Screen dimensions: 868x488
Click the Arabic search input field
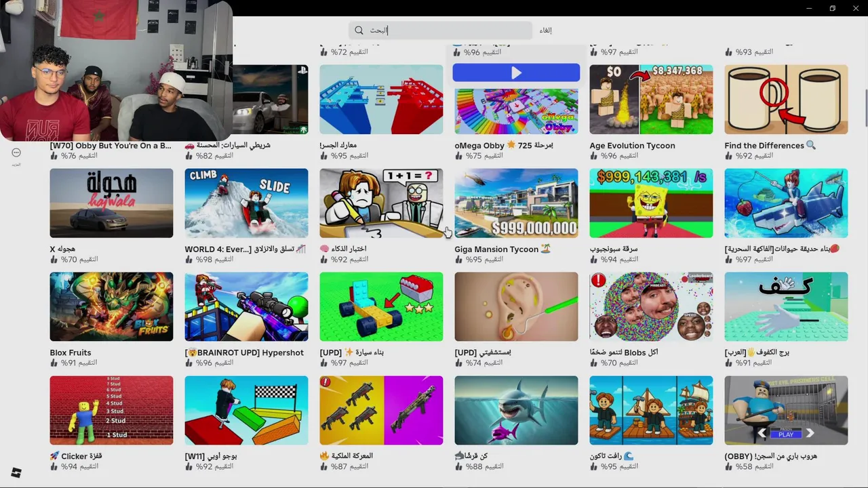click(x=440, y=30)
